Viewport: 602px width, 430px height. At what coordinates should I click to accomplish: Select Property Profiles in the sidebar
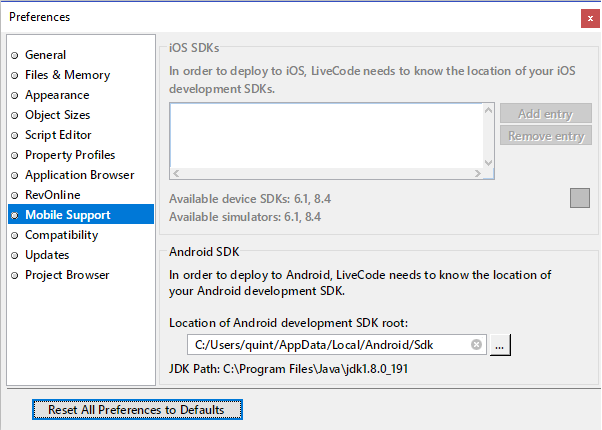click(x=70, y=155)
